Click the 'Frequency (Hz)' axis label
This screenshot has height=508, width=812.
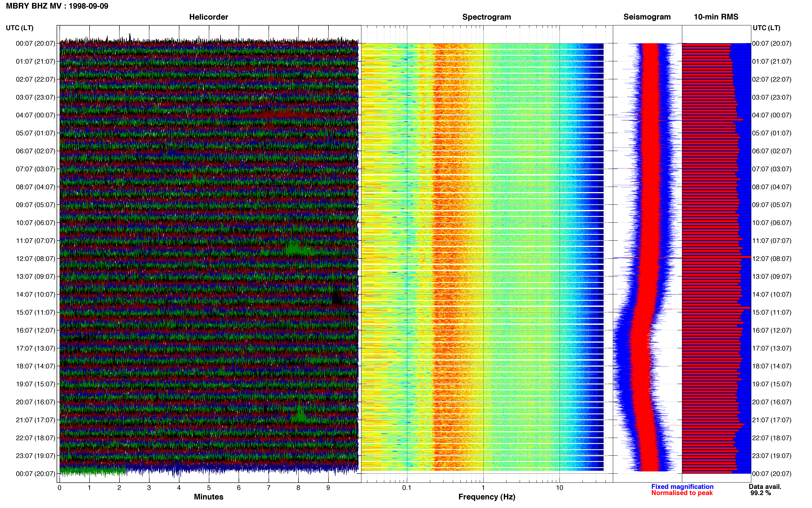tap(487, 497)
